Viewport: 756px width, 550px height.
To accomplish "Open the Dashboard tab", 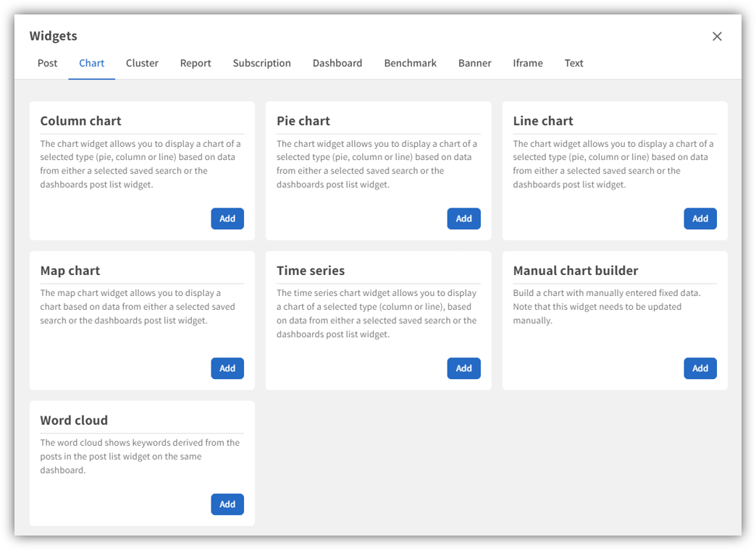I will (x=337, y=63).
